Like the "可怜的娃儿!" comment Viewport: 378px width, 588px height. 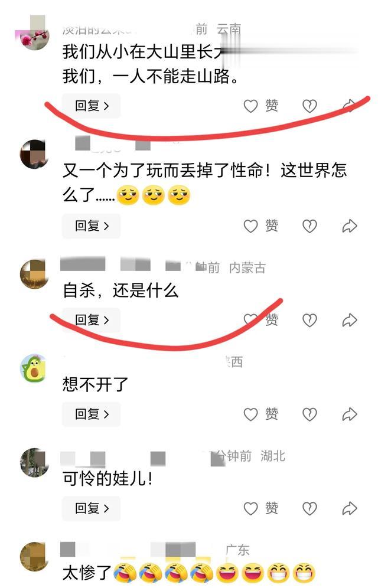tap(260, 508)
